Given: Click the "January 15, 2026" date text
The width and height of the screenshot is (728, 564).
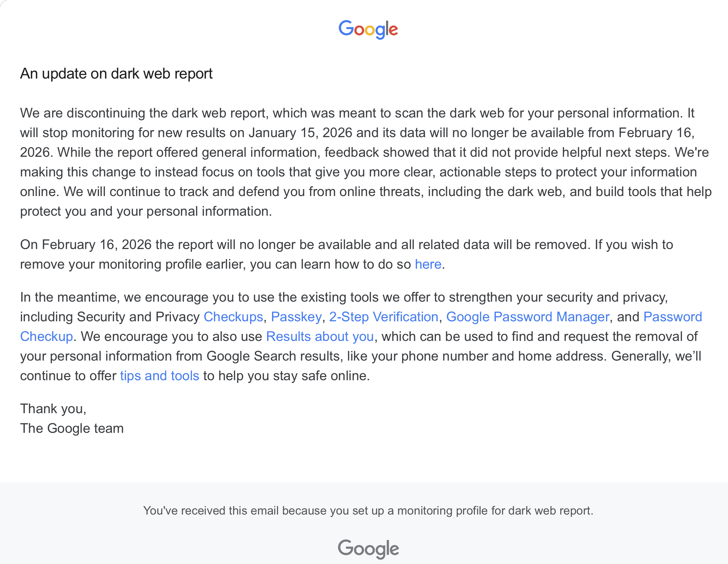Looking at the screenshot, I should pos(300,133).
